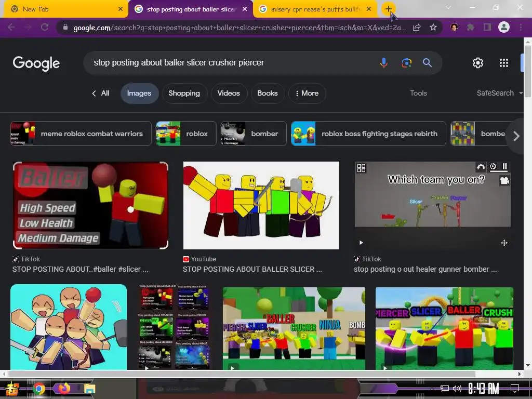Open the network tray icon
532x399 pixels.
444,389
